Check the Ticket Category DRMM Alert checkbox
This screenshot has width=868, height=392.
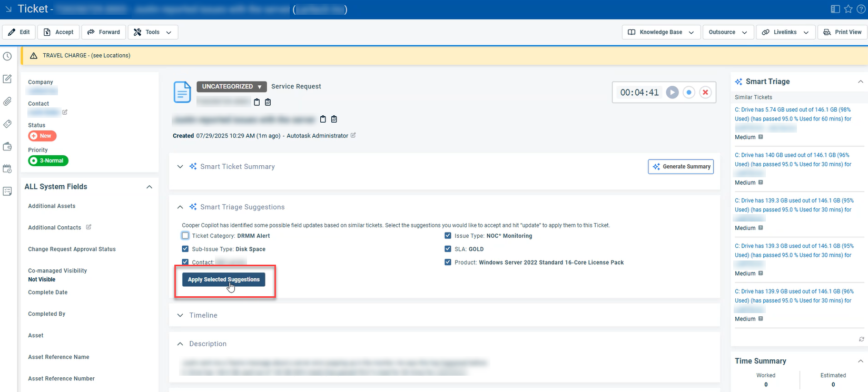pos(185,236)
